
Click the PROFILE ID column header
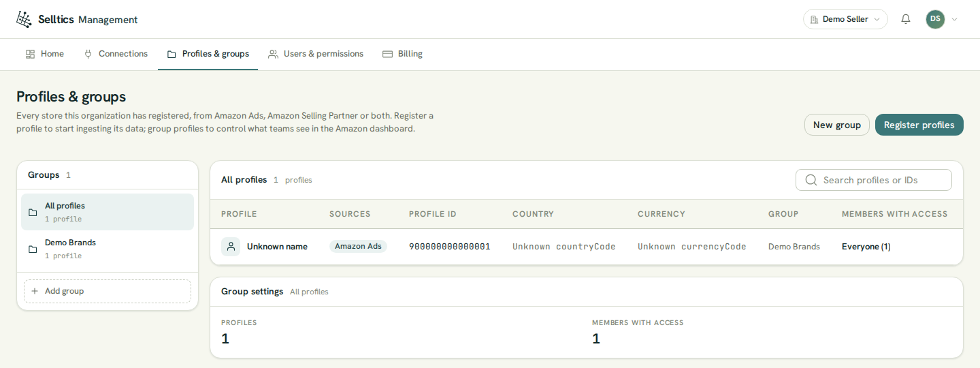(433, 214)
